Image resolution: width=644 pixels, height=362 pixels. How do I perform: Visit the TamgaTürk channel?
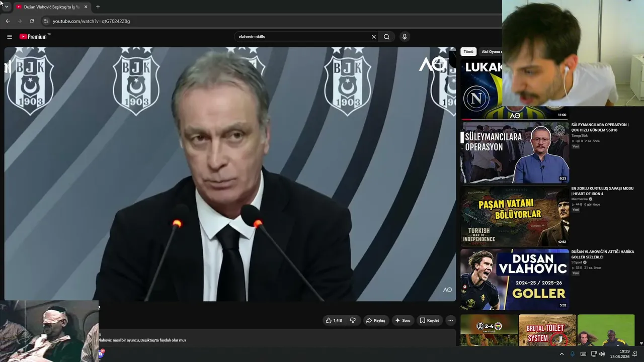[580, 136]
